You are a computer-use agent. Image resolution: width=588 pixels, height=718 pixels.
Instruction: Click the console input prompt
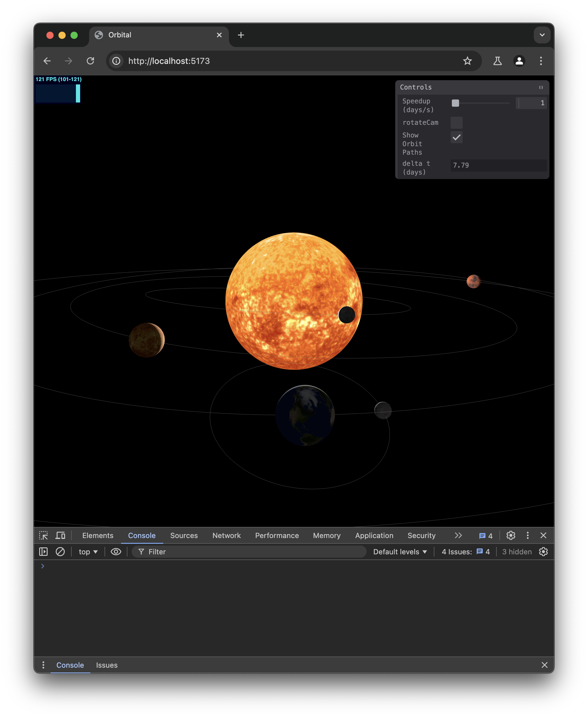pos(294,566)
